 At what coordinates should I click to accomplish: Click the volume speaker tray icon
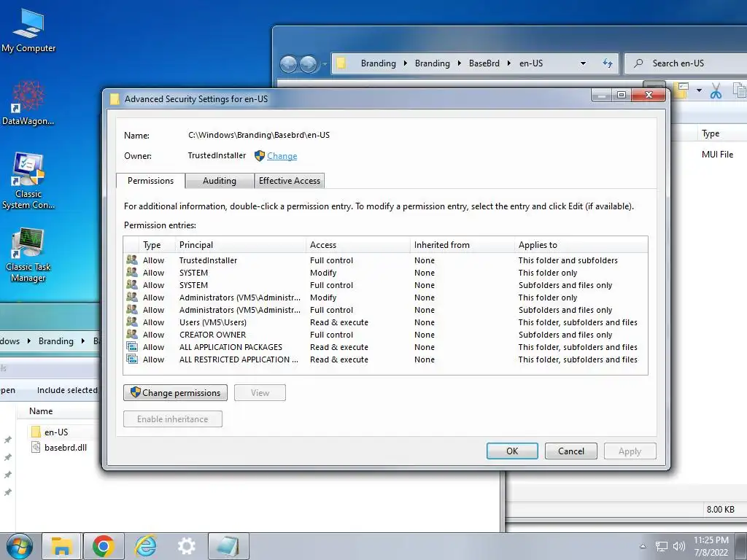[x=679, y=546]
